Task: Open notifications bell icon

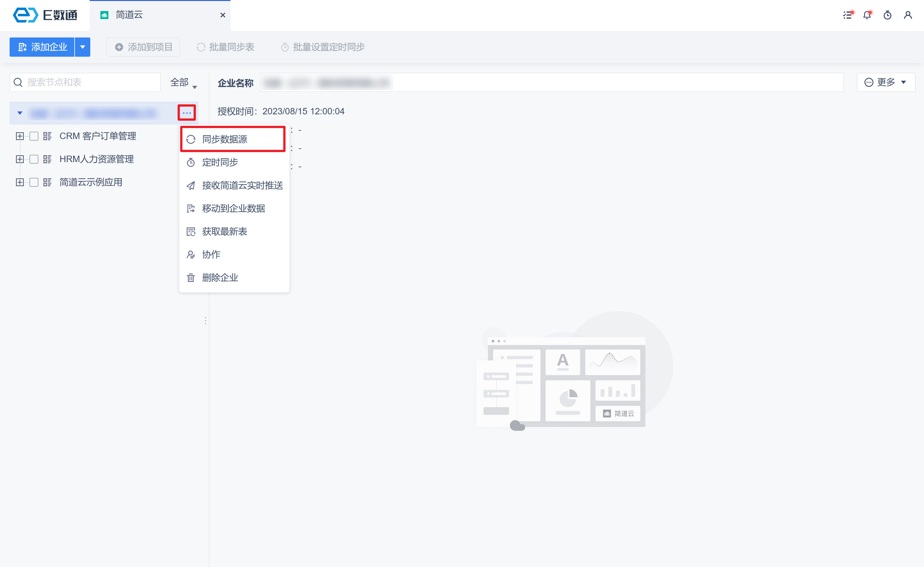Action: 867,15
